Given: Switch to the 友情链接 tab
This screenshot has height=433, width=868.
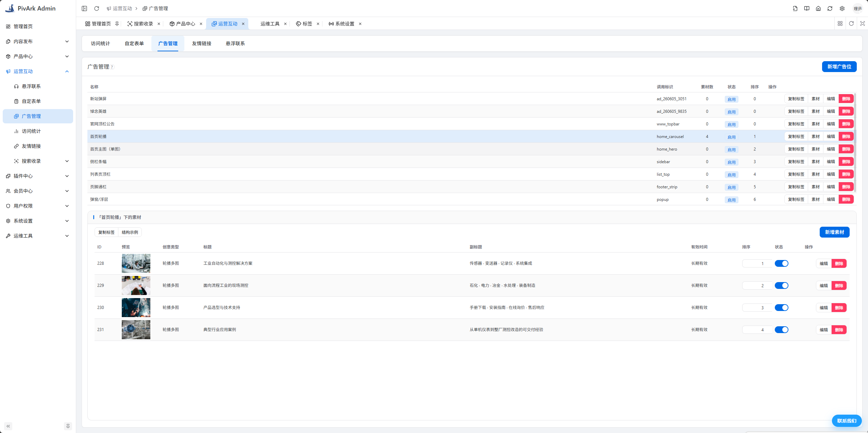Looking at the screenshot, I should [x=202, y=44].
